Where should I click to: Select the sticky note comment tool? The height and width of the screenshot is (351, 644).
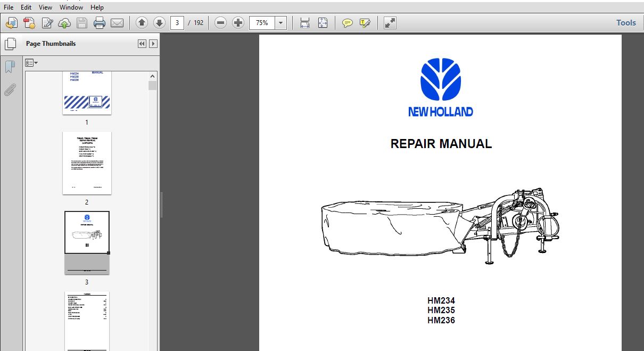click(348, 23)
